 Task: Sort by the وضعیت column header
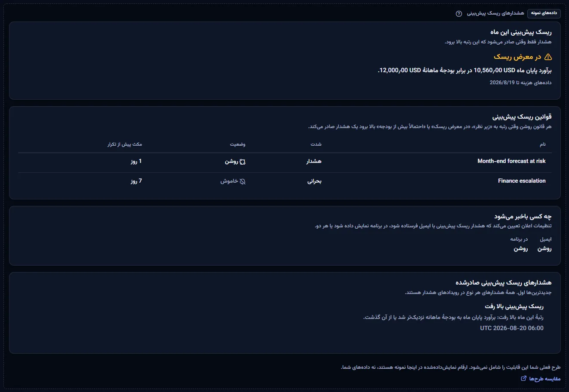pos(237,144)
